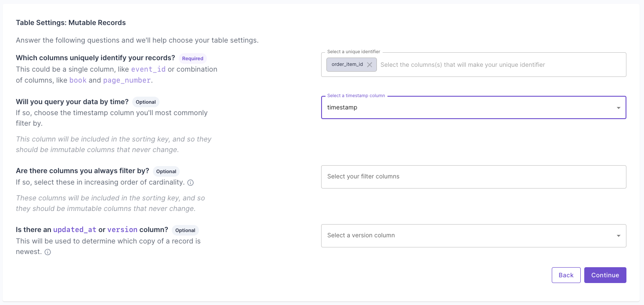Click the caret icon on the timestamp dropdown
This screenshot has width=644, height=305.
pos(618,107)
